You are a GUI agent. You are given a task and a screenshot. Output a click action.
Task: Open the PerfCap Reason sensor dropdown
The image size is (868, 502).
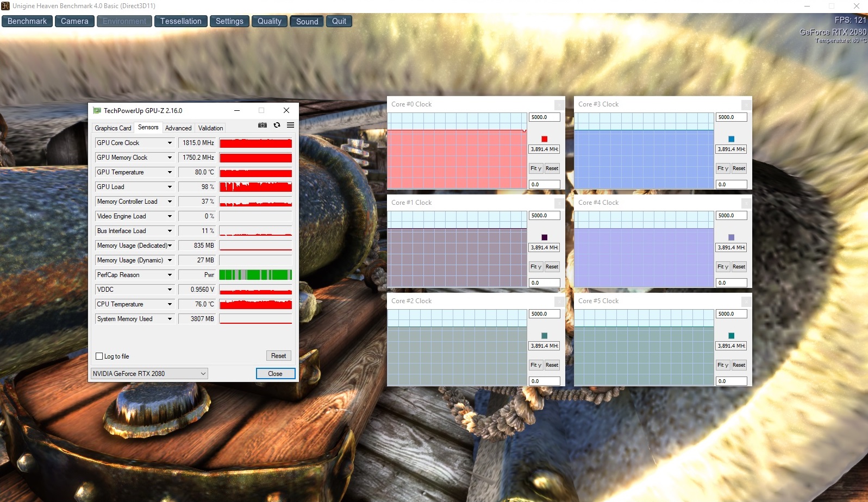point(170,275)
